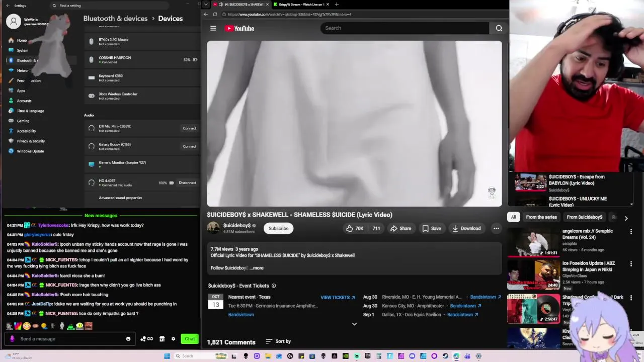Click VIEW TICKETS link for Texas event
This screenshot has height=362, width=644.
point(338,297)
